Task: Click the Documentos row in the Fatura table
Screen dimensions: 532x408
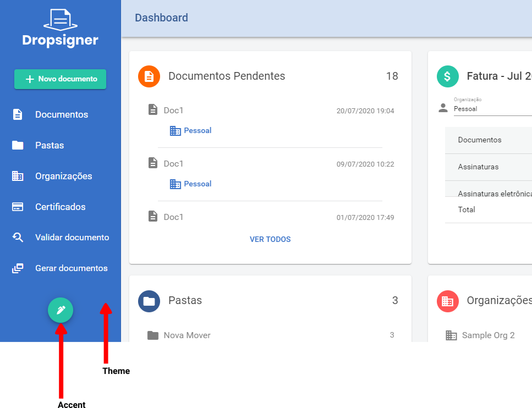Action: (x=489, y=140)
